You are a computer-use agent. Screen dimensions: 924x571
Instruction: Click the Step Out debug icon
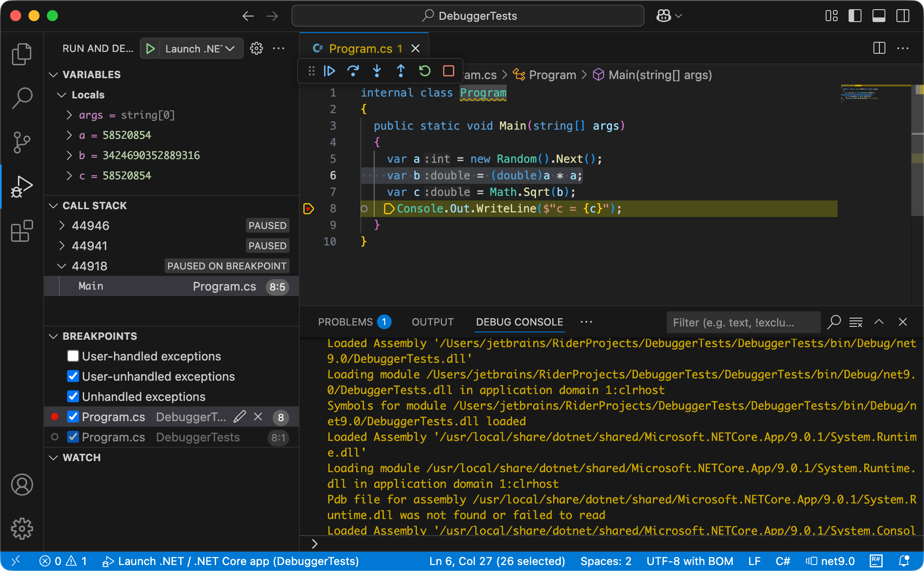[x=401, y=71]
